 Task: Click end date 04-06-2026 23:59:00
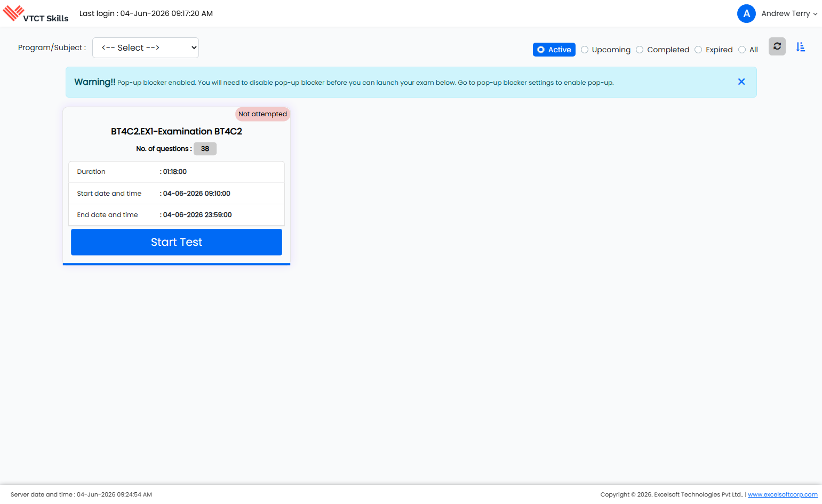[x=197, y=215]
